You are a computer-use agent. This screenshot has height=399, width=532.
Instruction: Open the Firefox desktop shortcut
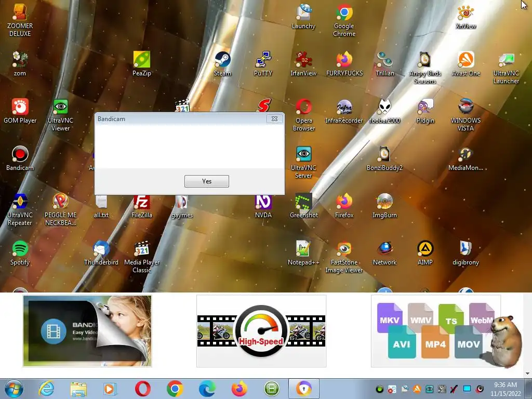point(344,206)
